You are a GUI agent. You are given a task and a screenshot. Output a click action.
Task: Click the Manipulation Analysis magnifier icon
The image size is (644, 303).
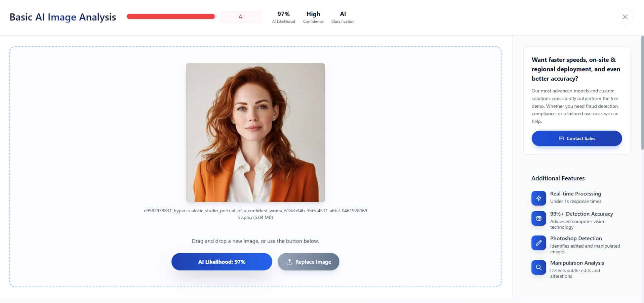(538, 267)
